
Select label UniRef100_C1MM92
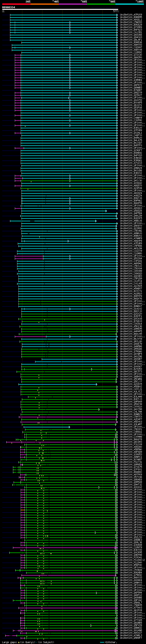coord(131,52)
